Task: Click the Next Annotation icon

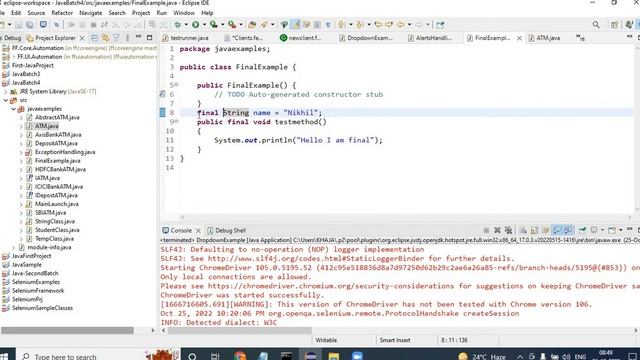Action: tap(341, 25)
